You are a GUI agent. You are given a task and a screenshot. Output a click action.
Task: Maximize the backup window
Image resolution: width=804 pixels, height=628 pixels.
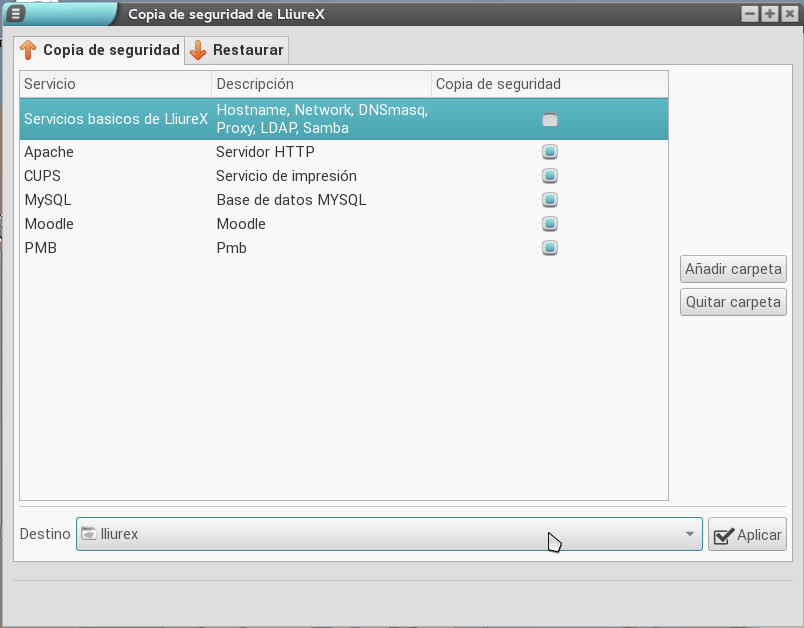769,14
